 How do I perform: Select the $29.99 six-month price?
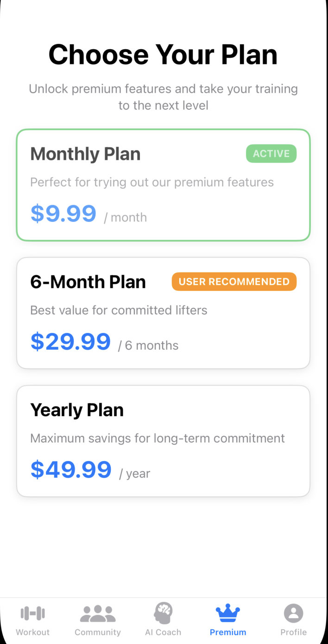[70, 341]
